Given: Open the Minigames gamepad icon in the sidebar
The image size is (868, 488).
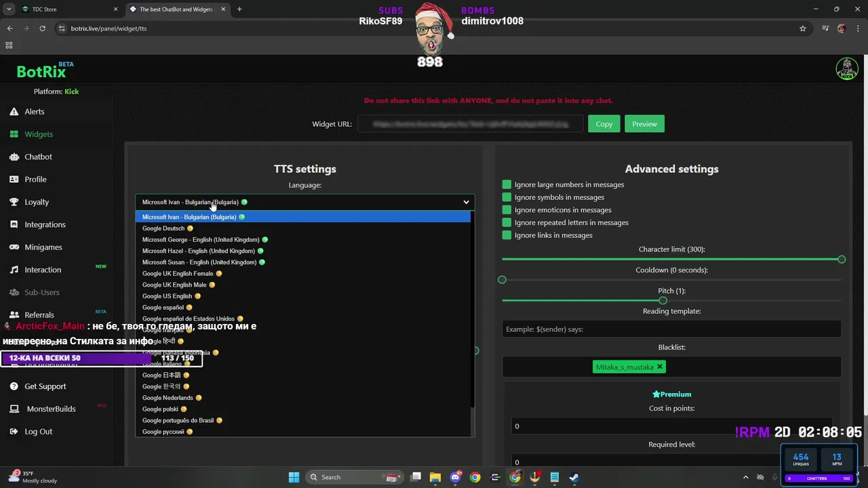Looking at the screenshot, I should 14,247.
